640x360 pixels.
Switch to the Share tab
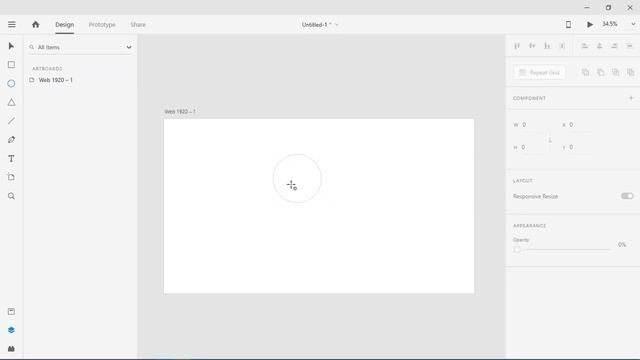pos(138,24)
